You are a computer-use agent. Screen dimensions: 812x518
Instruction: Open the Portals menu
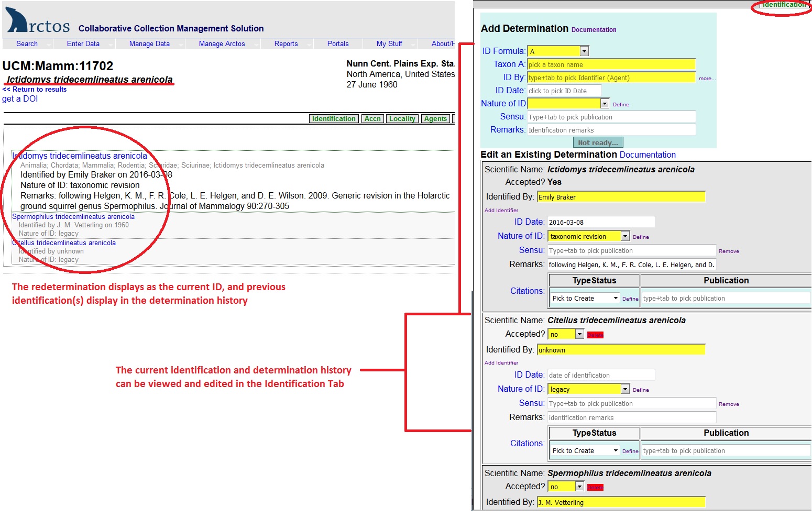tap(338, 44)
